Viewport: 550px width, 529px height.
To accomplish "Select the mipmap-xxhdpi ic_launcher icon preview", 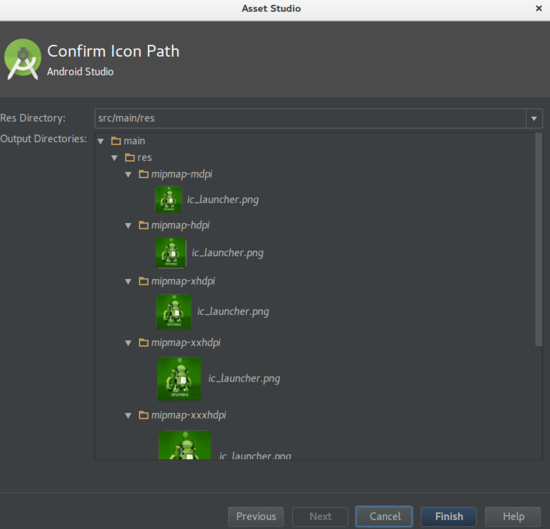I will pyautogui.click(x=179, y=379).
